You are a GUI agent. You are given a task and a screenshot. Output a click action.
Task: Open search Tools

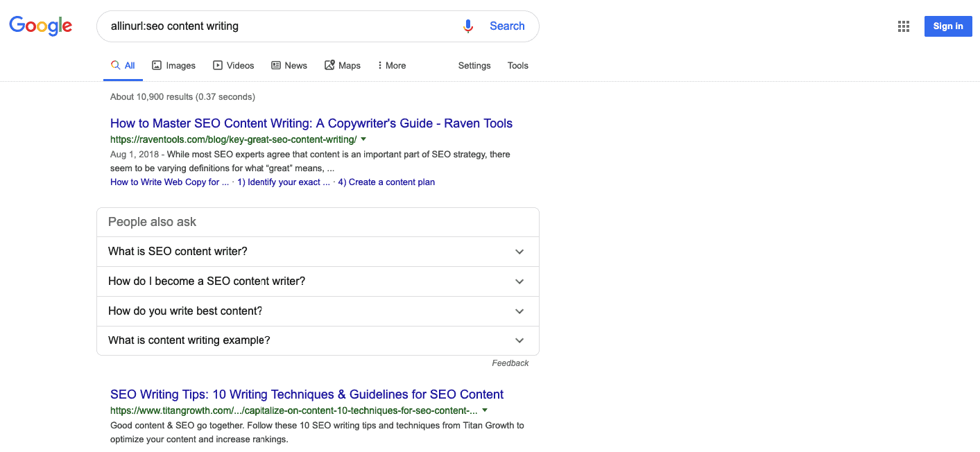click(517, 64)
